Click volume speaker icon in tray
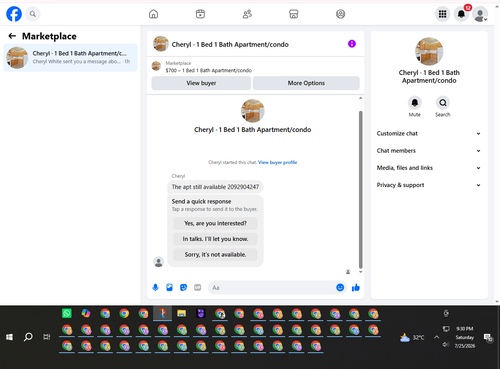500x369 pixels. [x=446, y=344]
